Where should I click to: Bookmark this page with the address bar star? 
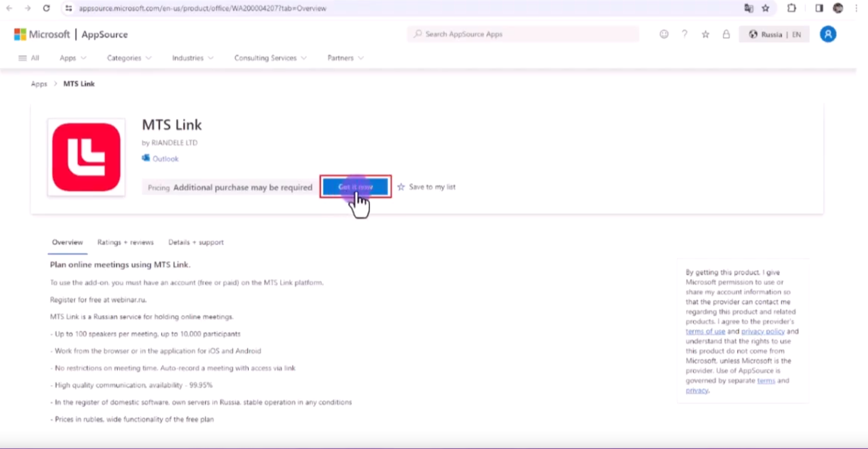tap(766, 8)
